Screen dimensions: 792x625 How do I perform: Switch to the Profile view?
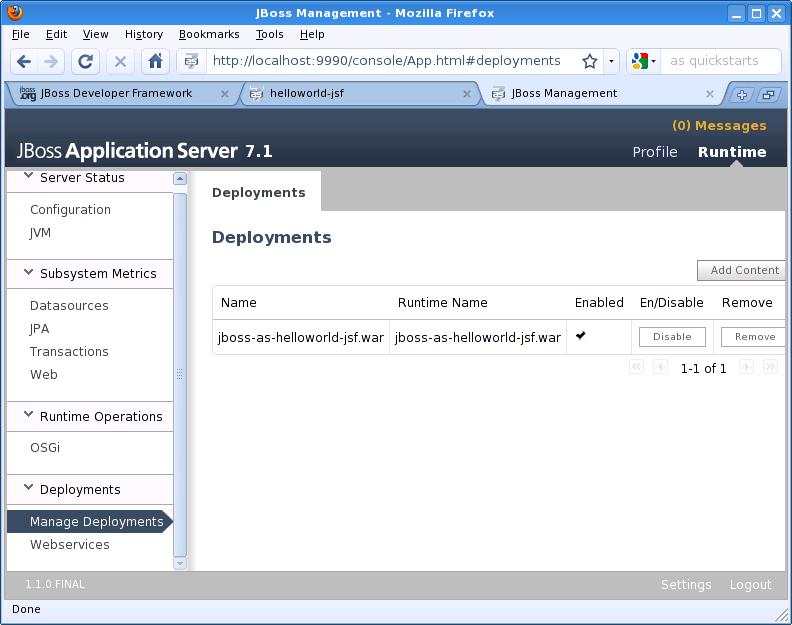pos(655,152)
